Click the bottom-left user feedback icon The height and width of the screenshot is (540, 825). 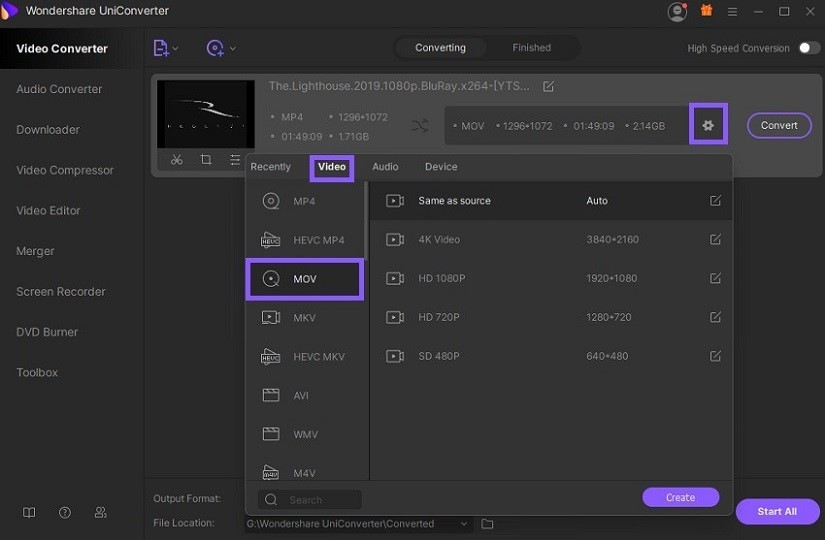[x=100, y=513]
